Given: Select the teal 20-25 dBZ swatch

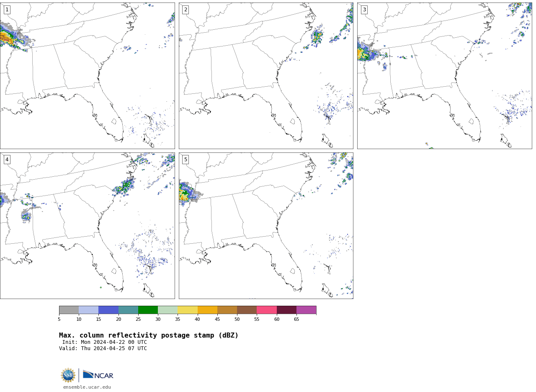Looking at the screenshot, I should point(128,310).
